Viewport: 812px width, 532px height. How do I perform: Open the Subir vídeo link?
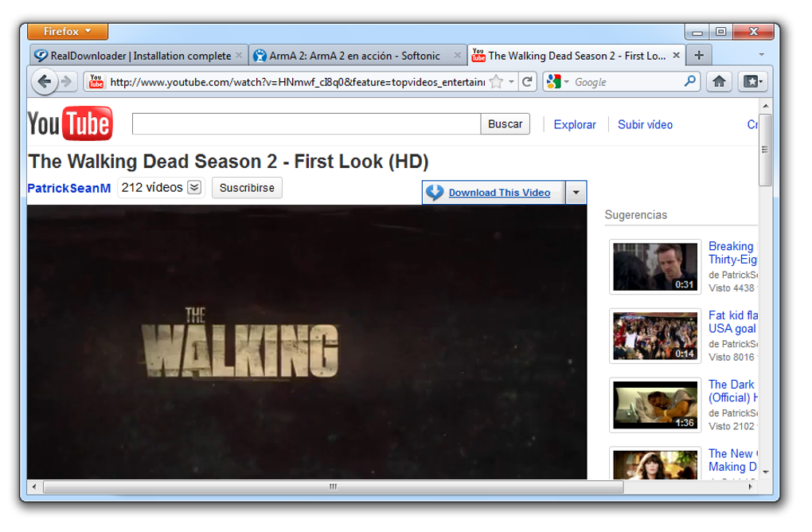pyautogui.click(x=646, y=124)
